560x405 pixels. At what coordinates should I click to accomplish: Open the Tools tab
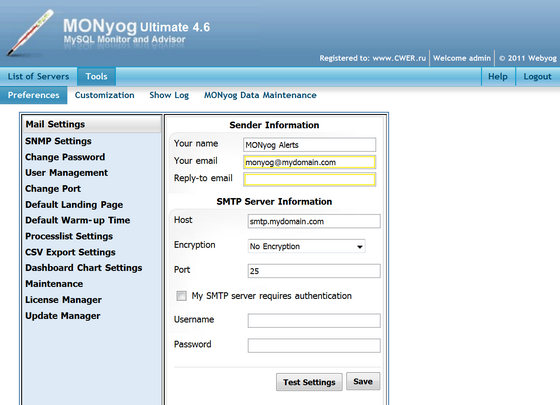96,76
